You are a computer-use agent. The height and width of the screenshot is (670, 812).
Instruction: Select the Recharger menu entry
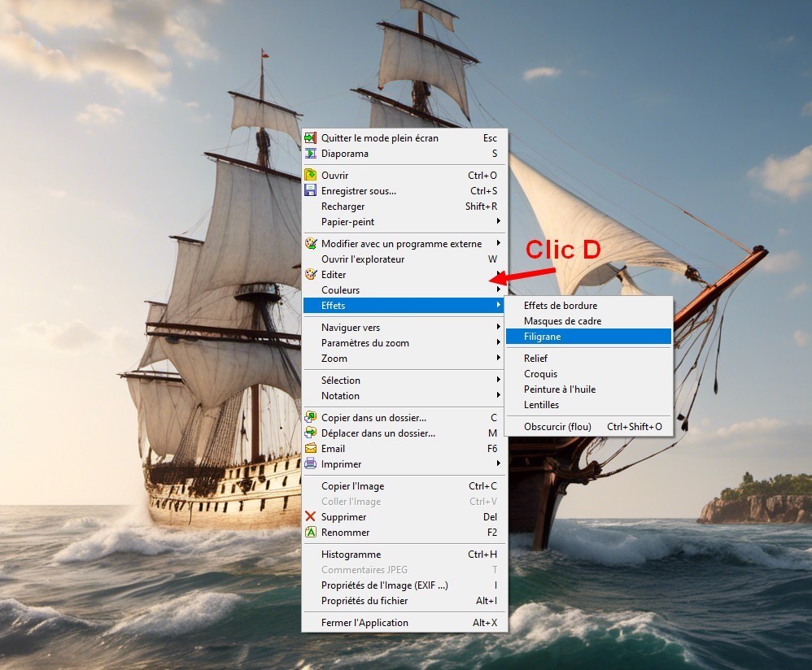[404, 207]
